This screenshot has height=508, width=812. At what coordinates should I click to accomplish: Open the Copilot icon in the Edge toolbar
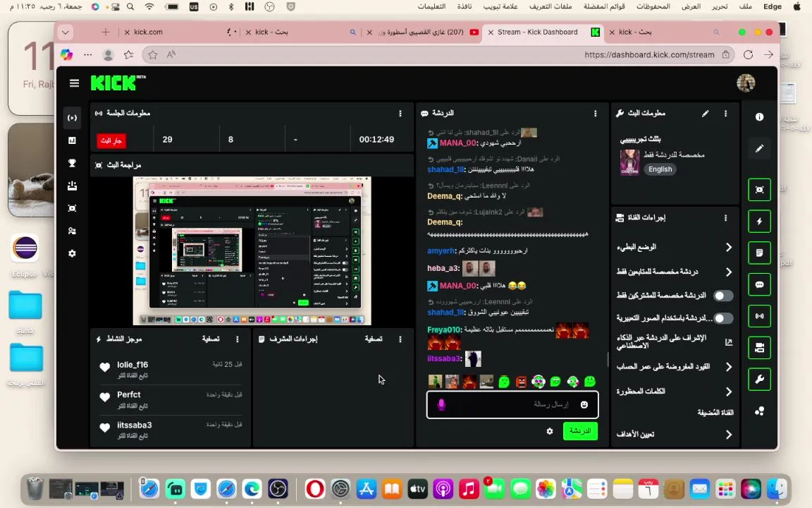point(66,54)
